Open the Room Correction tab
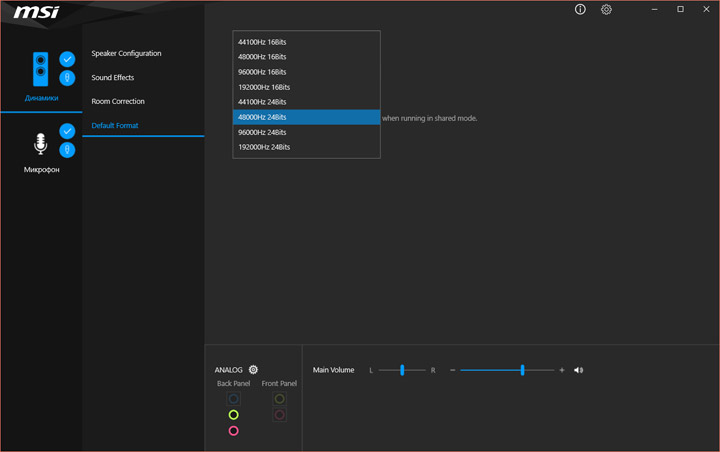This screenshot has height=452, width=720. (x=118, y=101)
